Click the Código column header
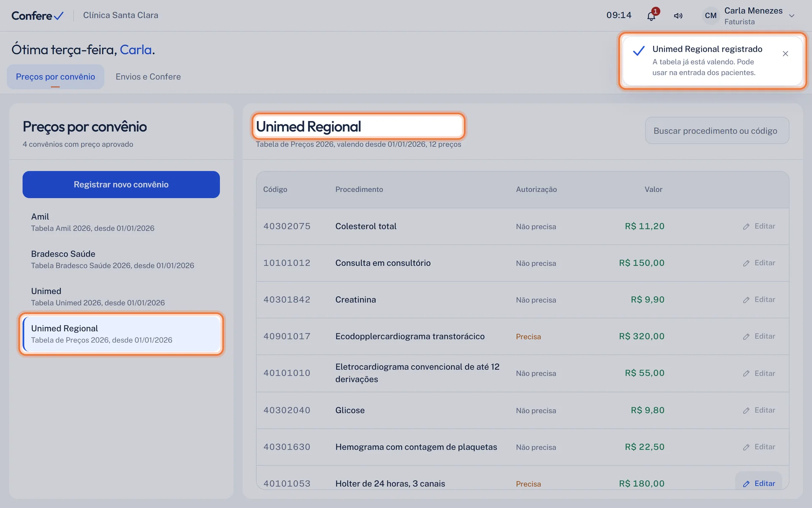 (x=275, y=189)
